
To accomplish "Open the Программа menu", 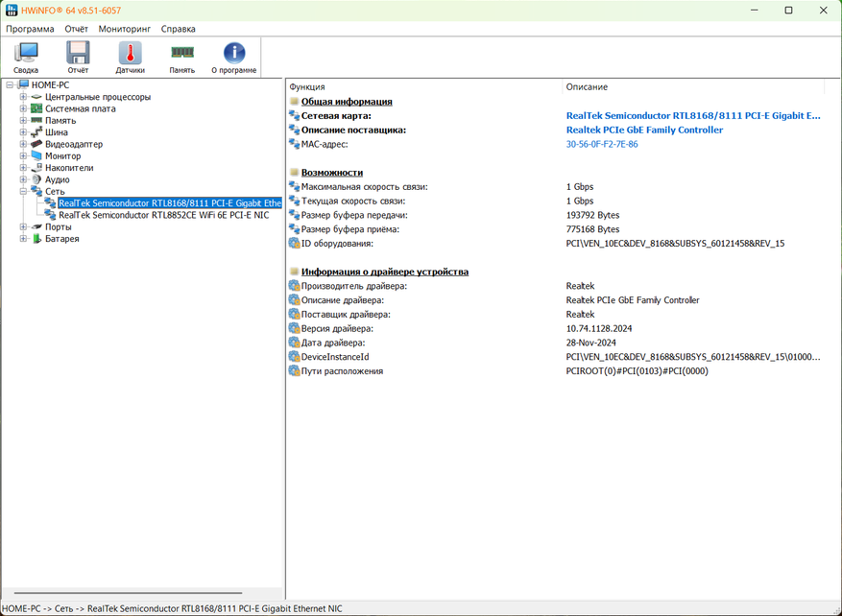I will tap(30, 29).
